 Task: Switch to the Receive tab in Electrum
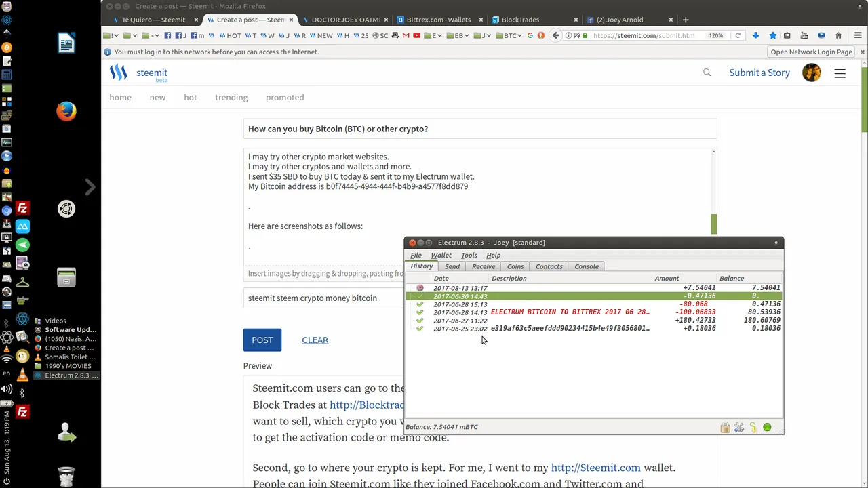click(484, 266)
